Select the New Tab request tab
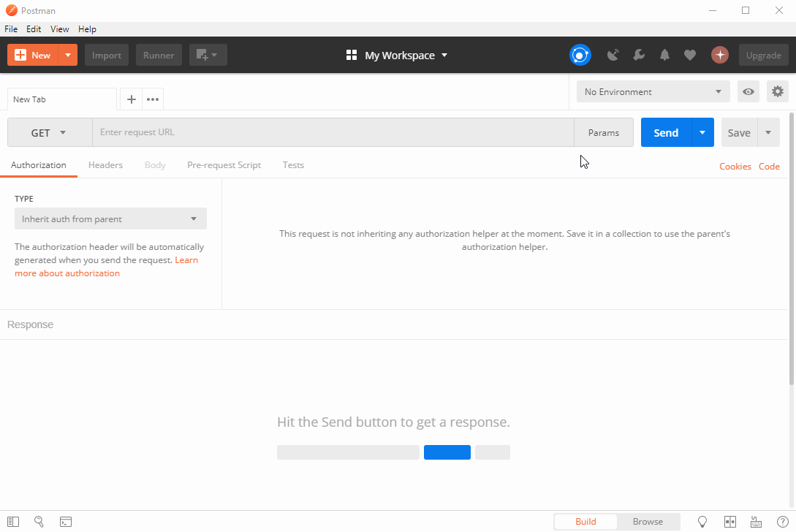796x532 pixels. point(62,99)
